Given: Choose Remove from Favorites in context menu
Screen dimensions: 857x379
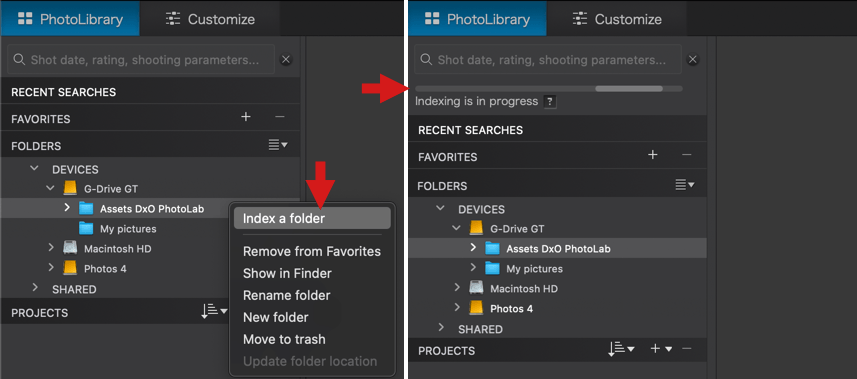Looking at the screenshot, I should click(312, 252).
